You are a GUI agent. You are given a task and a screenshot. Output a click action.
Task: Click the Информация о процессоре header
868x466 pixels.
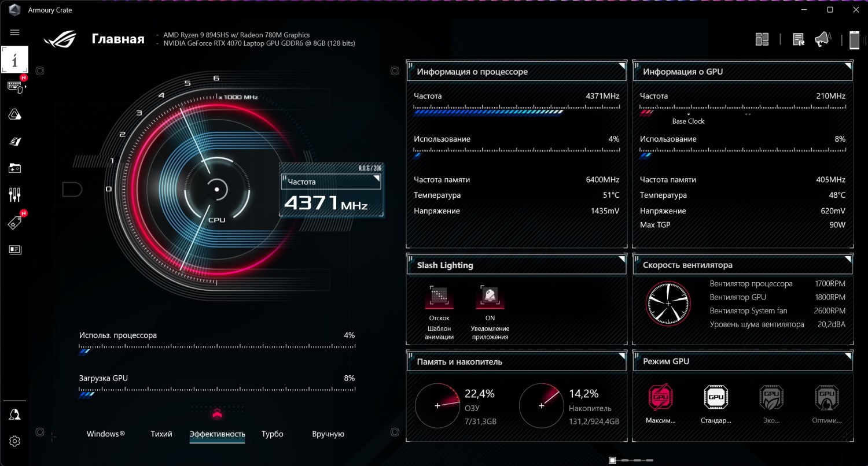click(516, 72)
